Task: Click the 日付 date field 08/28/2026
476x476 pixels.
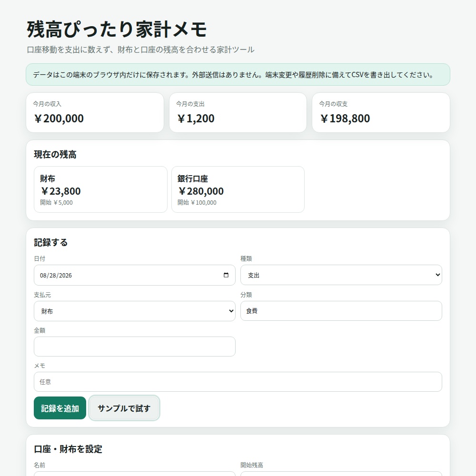Action: click(x=135, y=275)
